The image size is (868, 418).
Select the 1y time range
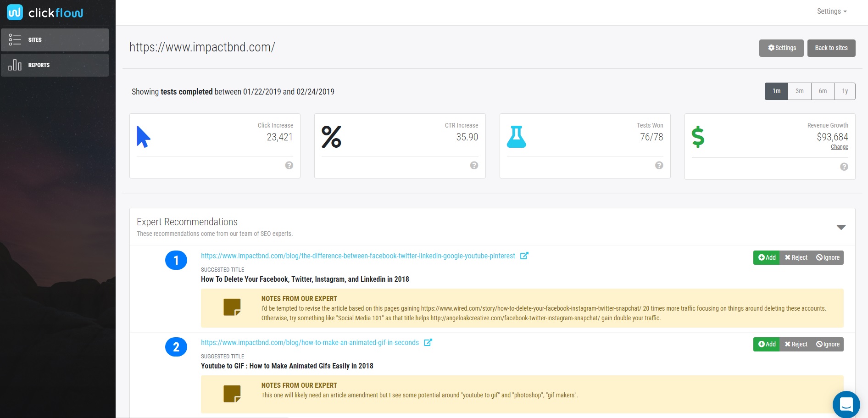click(x=845, y=91)
